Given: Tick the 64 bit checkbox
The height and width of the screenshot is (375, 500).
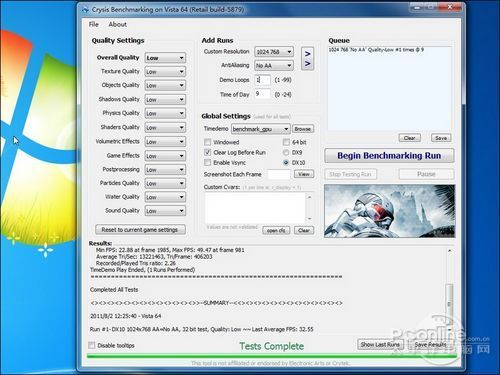Looking at the screenshot, I should pos(286,142).
